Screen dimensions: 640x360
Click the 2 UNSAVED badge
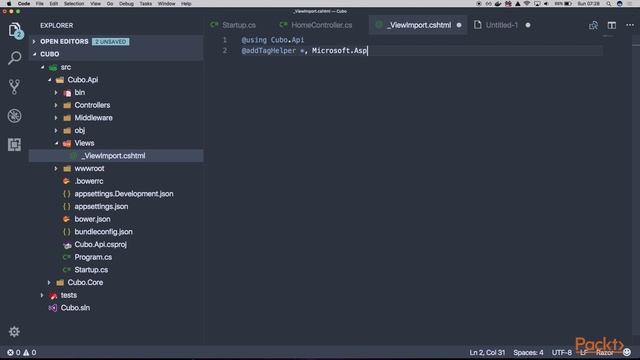pos(111,42)
